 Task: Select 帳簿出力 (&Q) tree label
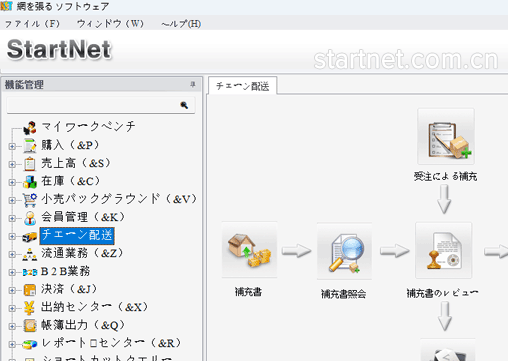[x=83, y=325]
